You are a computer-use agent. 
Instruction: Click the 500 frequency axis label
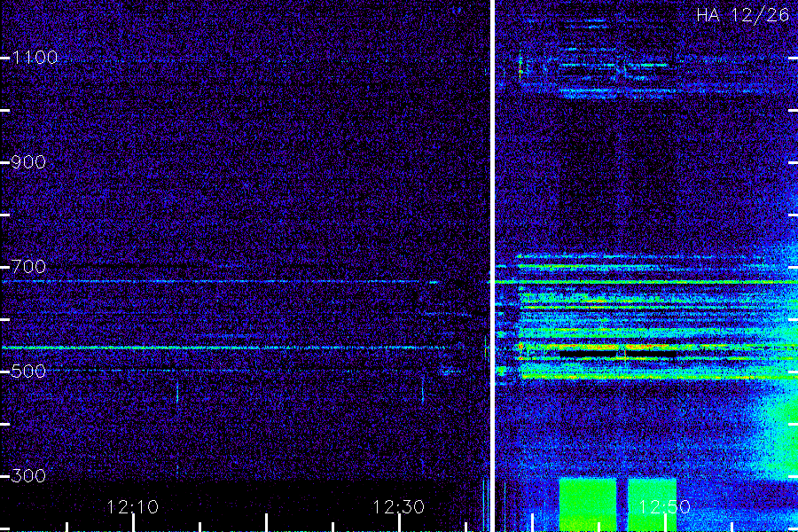(x=28, y=372)
